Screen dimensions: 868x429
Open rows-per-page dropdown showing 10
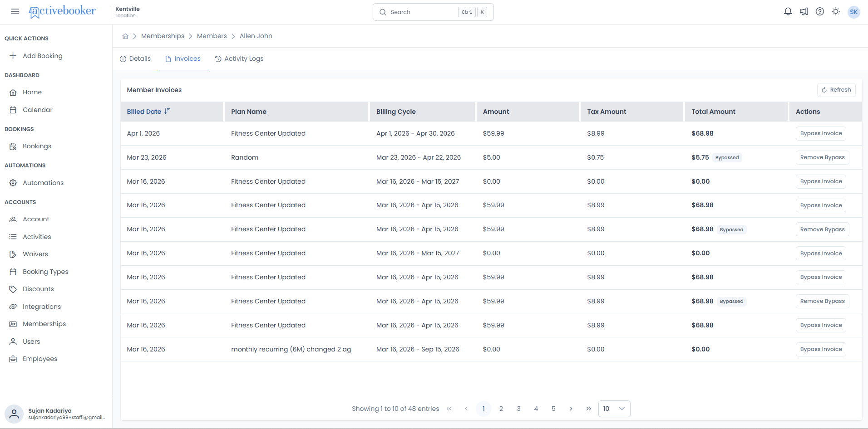coord(614,409)
